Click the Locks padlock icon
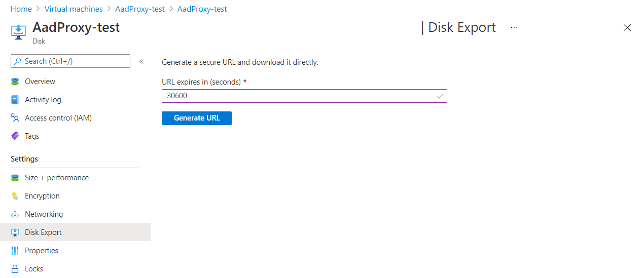Screen dimensions: 644x278 click(15, 269)
